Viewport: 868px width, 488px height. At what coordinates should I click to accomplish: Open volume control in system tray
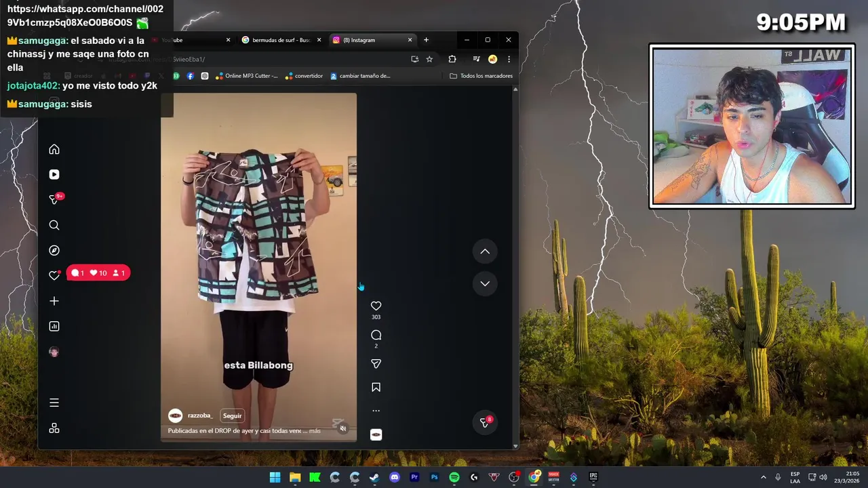[825, 477]
